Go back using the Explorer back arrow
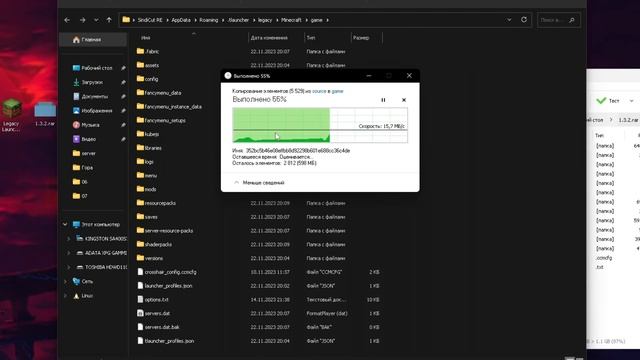Screen dimensions: 640x360 click(x=67, y=20)
